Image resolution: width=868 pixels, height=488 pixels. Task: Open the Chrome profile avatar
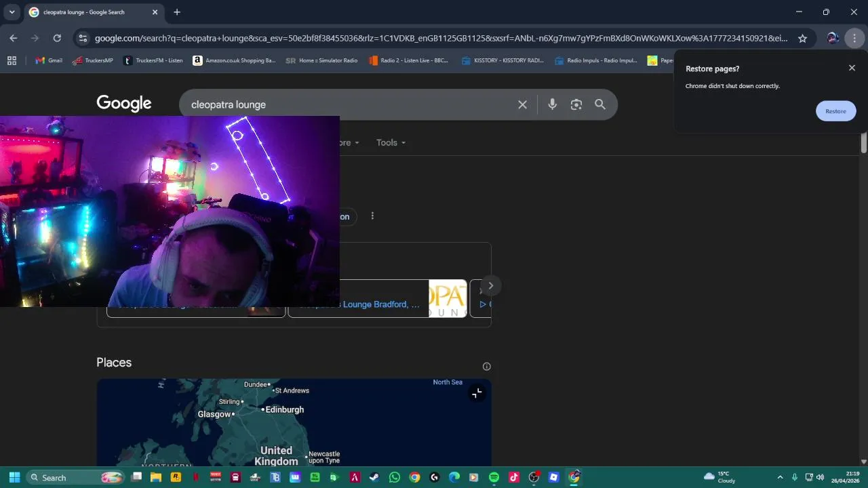[x=833, y=39]
